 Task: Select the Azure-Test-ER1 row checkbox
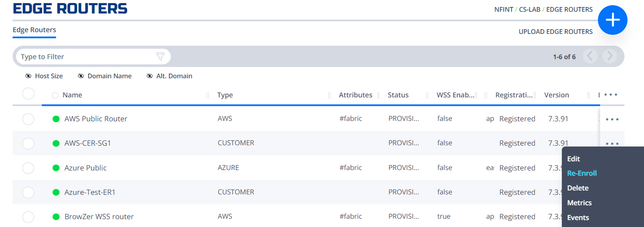[x=28, y=192]
